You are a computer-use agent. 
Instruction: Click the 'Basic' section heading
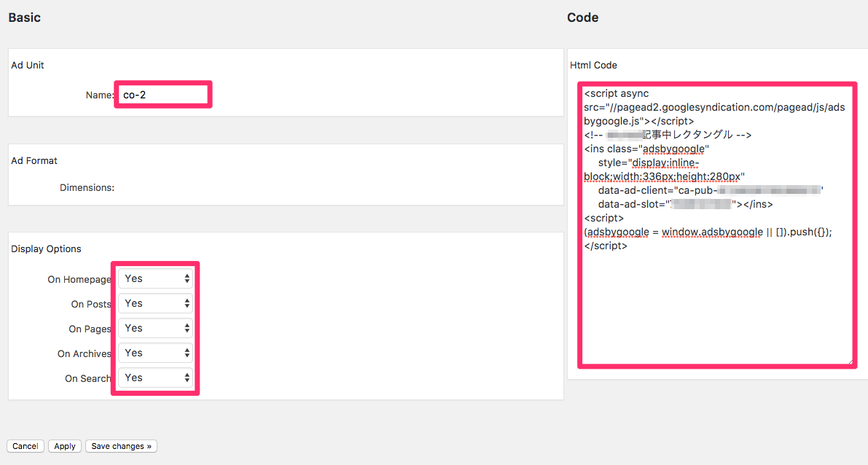24,17
